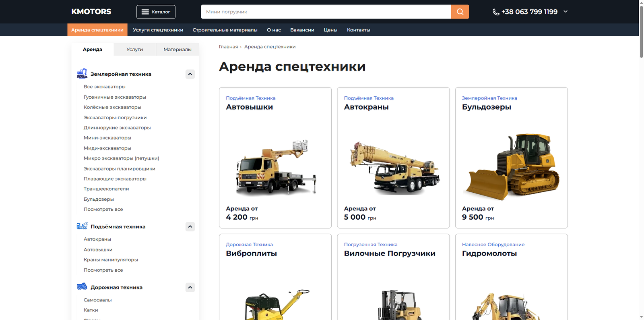
Task: Switch to the Аренда sidebar tab
Action: tap(93, 49)
